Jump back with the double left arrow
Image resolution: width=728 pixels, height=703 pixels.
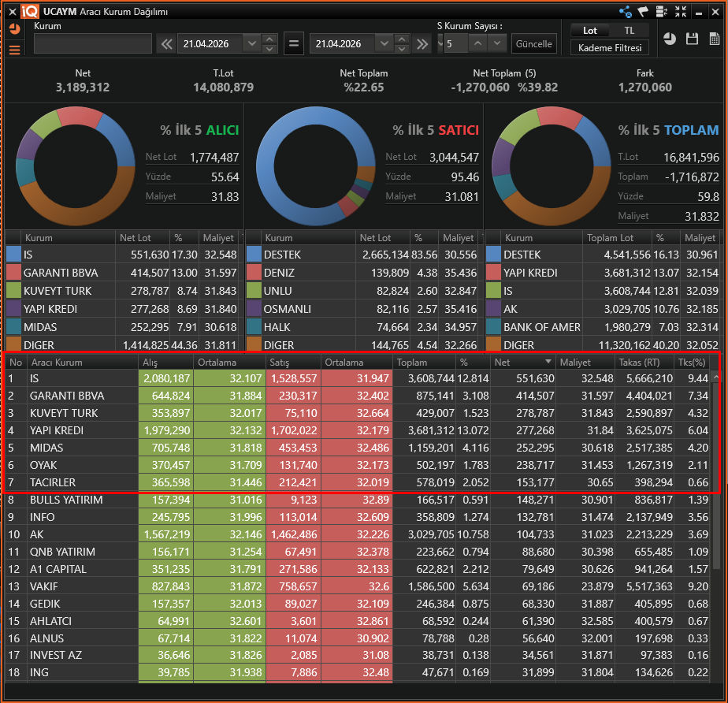(167, 44)
